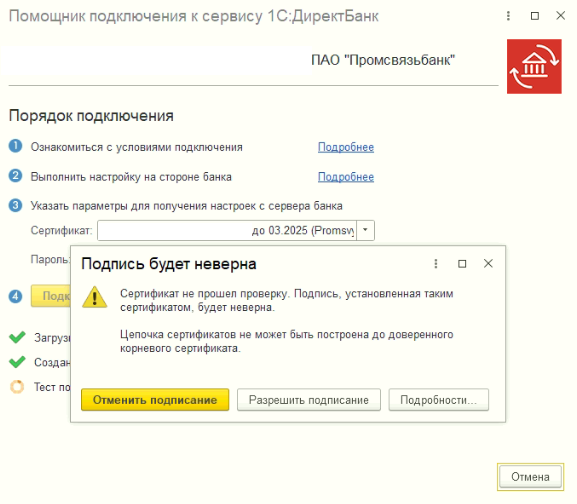The width and height of the screenshot is (577, 504).
Task: Click step 4 numbered circle icon
Action: 15,296
